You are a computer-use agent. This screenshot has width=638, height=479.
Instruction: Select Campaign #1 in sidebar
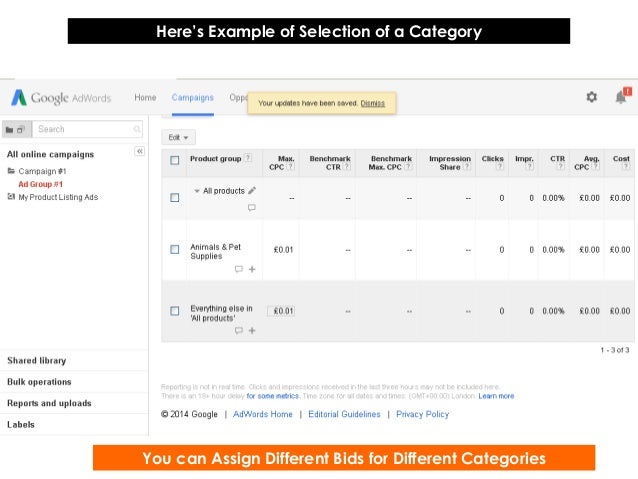pyautogui.click(x=42, y=171)
